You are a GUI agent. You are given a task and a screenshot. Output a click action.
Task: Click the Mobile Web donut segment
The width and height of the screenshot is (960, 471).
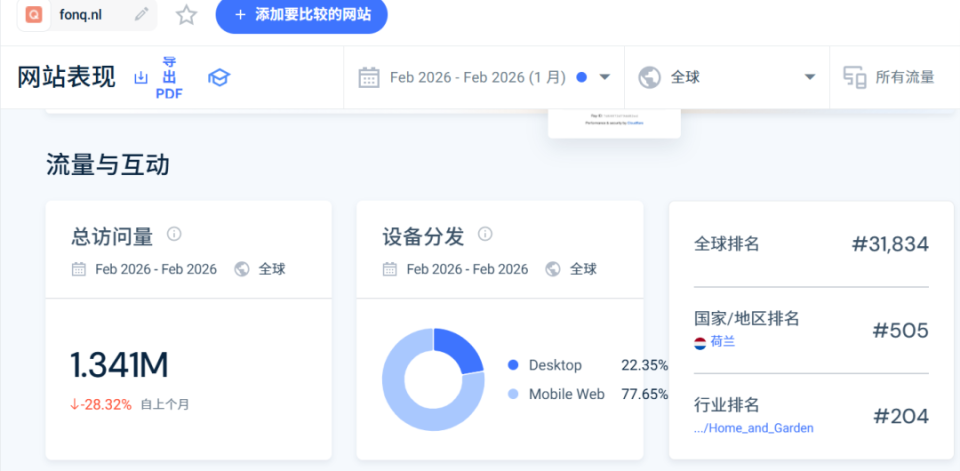[x=416, y=404]
